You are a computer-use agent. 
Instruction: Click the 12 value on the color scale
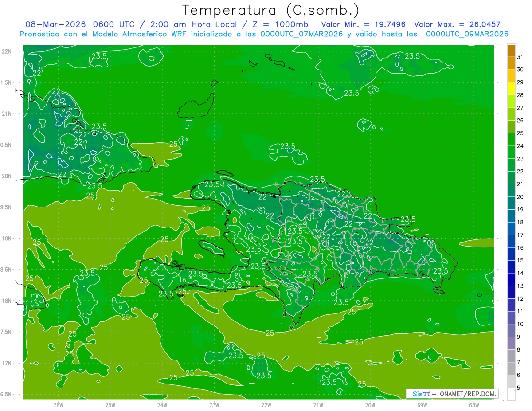pyautogui.click(x=520, y=298)
